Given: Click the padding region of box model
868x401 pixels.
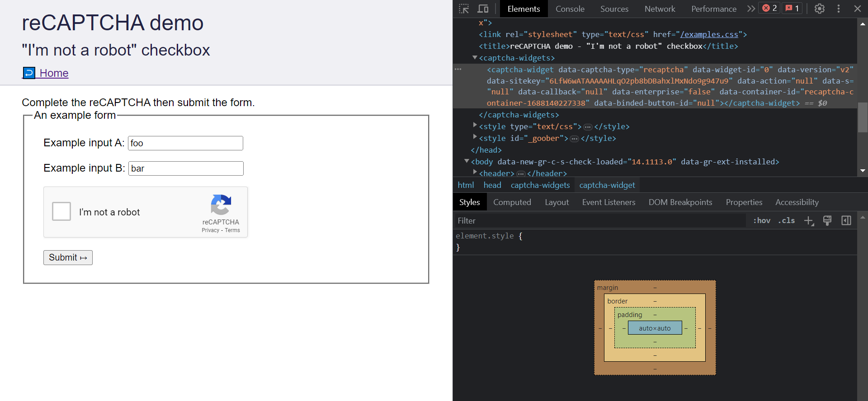Looking at the screenshot, I should pos(629,315).
